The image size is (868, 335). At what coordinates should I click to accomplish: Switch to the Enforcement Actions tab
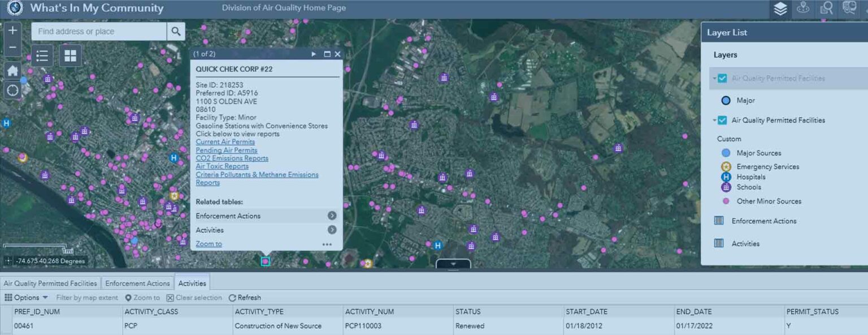click(137, 283)
